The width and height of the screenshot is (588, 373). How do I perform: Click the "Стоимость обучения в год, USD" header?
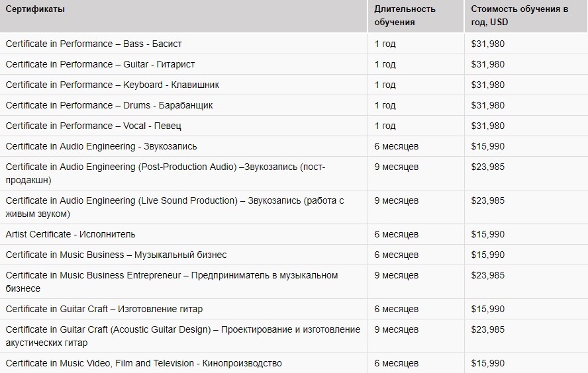(x=519, y=15)
